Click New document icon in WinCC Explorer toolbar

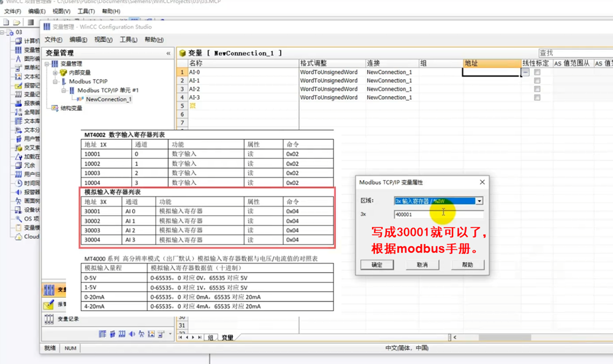pyautogui.click(x=6, y=22)
